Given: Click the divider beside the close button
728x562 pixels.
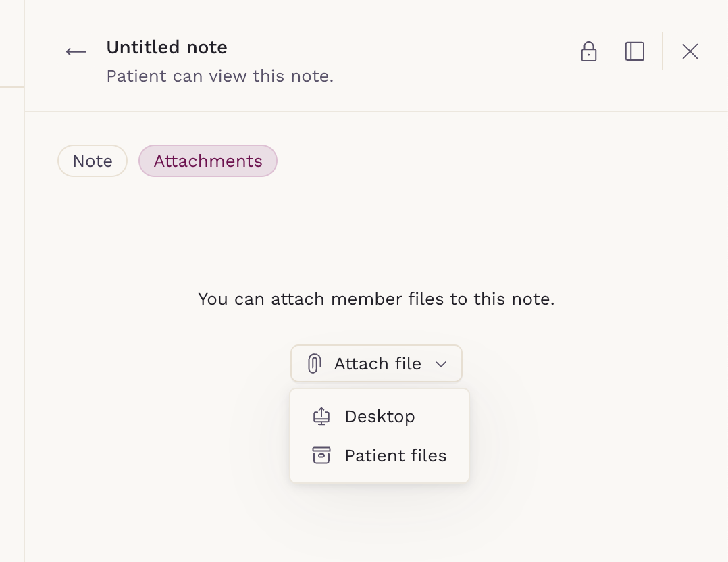Looking at the screenshot, I should (x=662, y=51).
